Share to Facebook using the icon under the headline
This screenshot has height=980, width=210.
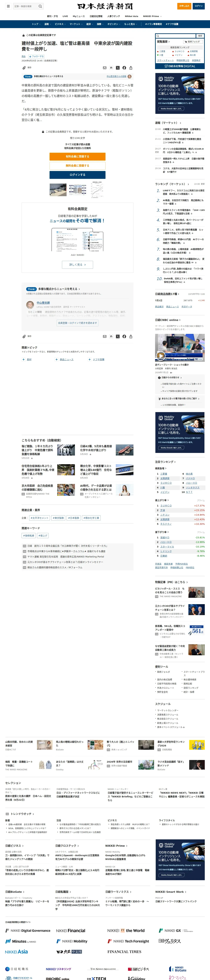[124, 68]
